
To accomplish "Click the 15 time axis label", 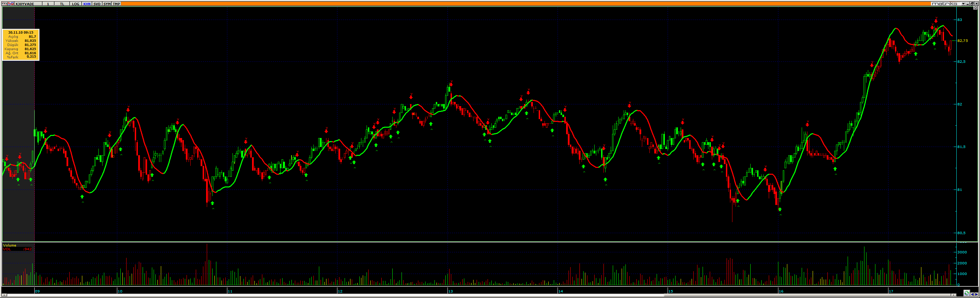I will tap(671, 291).
